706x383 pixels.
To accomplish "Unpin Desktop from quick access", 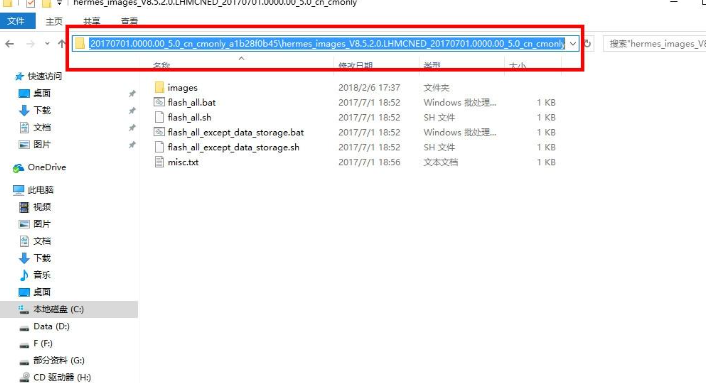I will pos(132,94).
